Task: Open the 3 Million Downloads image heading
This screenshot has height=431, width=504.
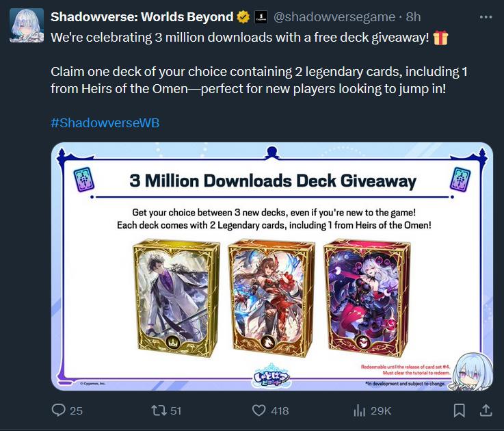Action: (x=273, y=181)
